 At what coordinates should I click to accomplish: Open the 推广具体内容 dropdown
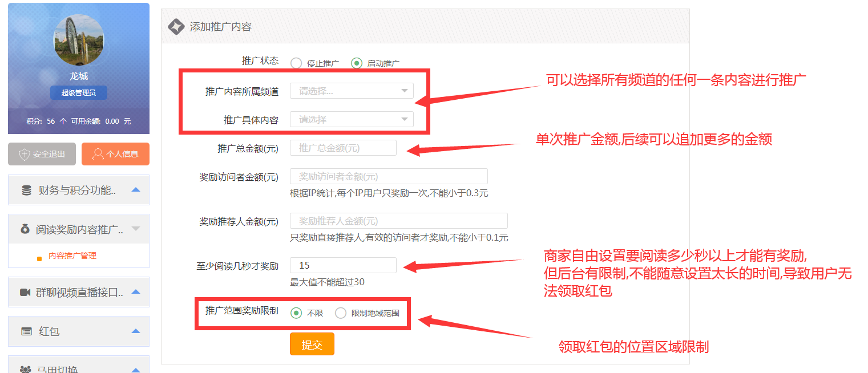pyautogui.click(x=352, y=119)
